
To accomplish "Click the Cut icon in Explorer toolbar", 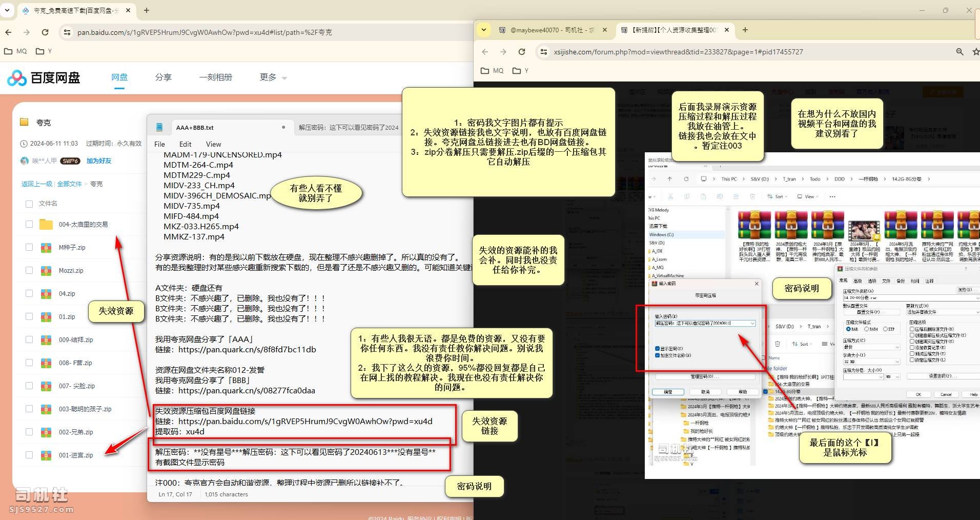I will pos(670,196).
